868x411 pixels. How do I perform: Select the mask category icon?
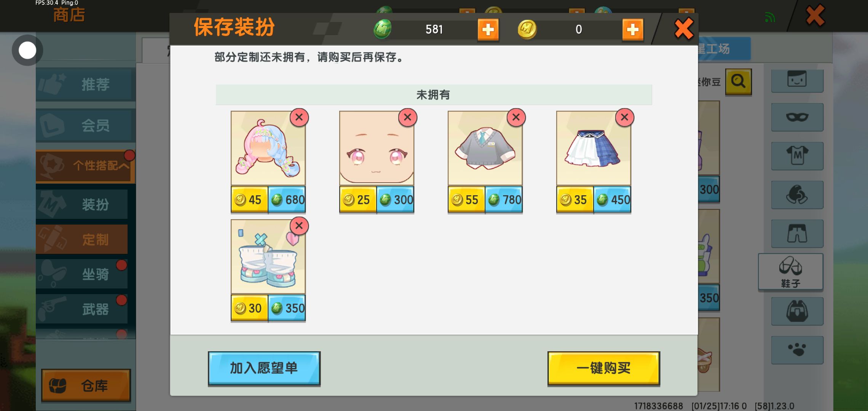pos(797,117)
